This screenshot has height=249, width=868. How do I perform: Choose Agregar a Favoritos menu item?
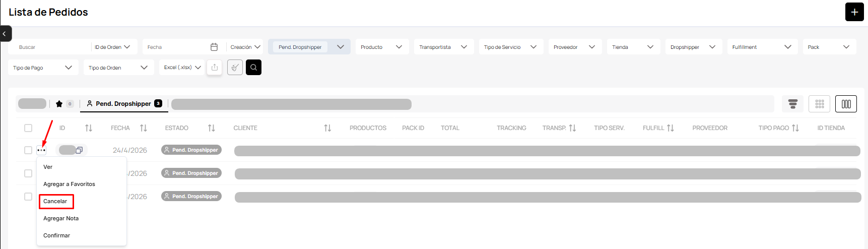[x=81, y=184]
